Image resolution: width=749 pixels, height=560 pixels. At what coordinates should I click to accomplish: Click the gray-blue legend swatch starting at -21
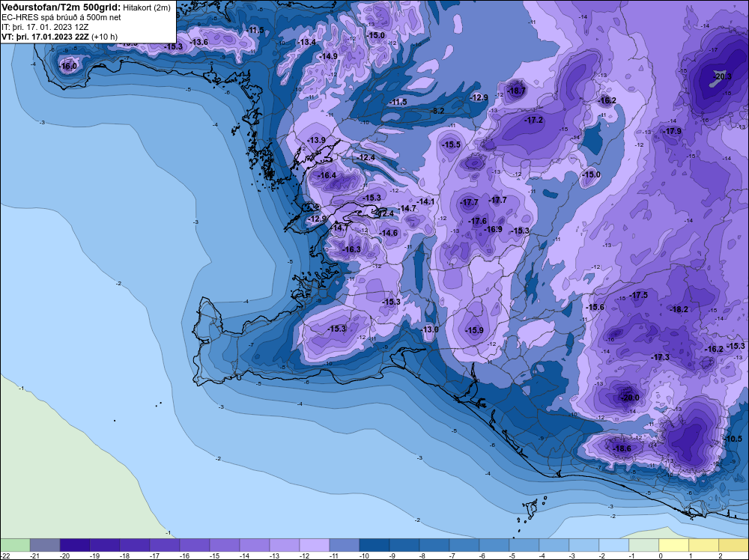(45, 545)
